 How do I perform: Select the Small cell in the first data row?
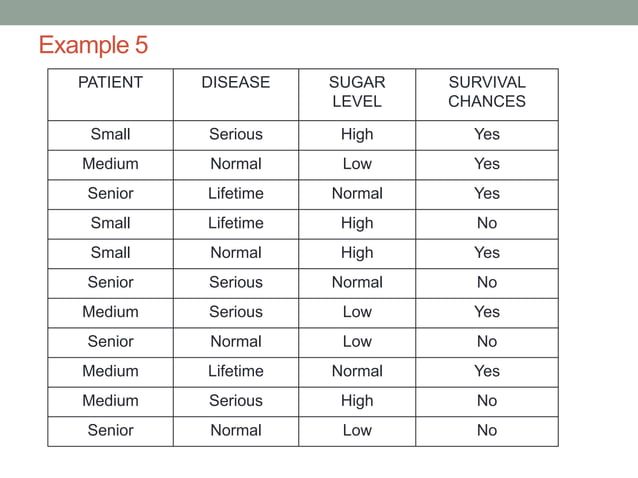(x=110, y=134)
